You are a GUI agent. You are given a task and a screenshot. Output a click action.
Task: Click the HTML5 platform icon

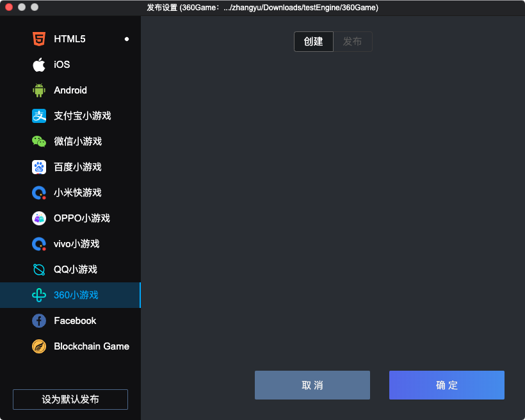[39, 39]
